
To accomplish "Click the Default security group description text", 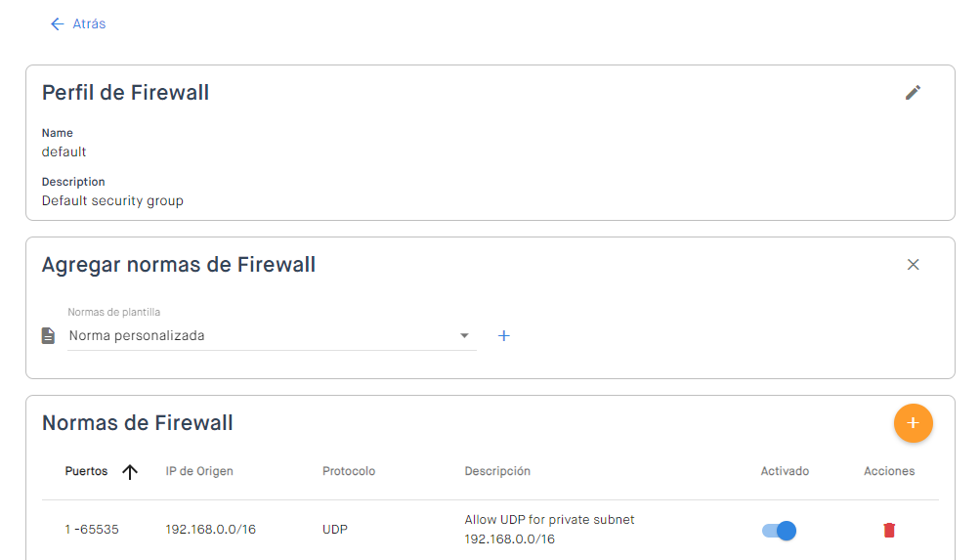I will coord(112,201).
